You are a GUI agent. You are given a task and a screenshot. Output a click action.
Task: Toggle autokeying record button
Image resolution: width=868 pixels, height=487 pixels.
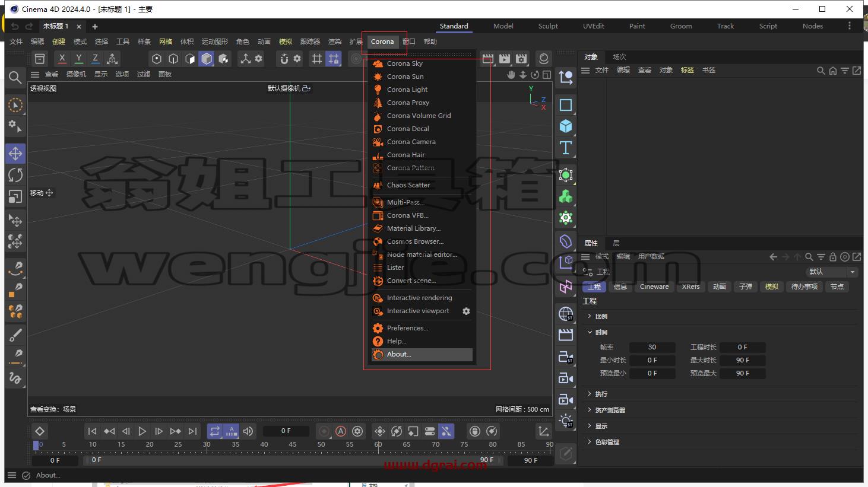coord(341,431)
